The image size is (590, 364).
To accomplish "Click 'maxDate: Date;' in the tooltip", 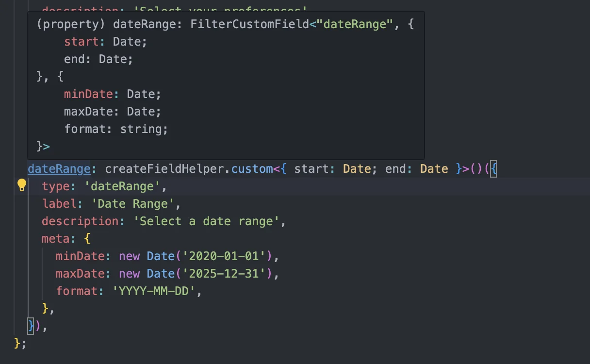I will point(113,112).
